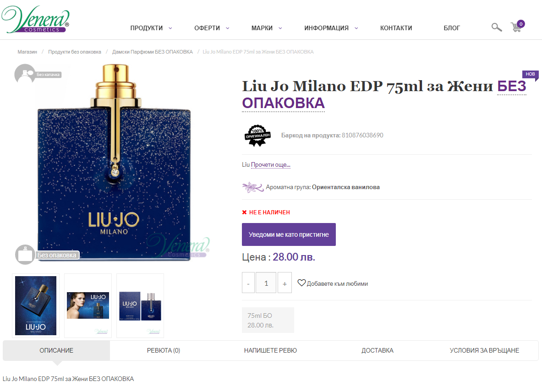Open the 'Прочети още...' link

(271, 165)
